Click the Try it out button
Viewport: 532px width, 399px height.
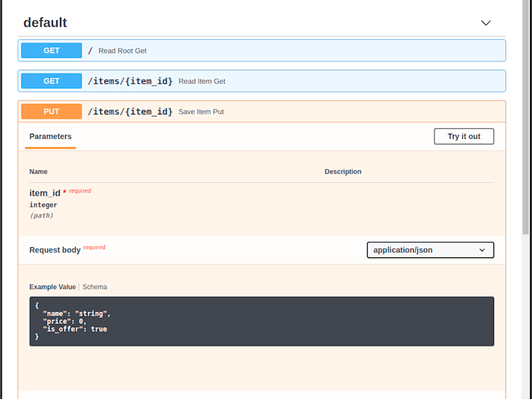tap(464, 136)
